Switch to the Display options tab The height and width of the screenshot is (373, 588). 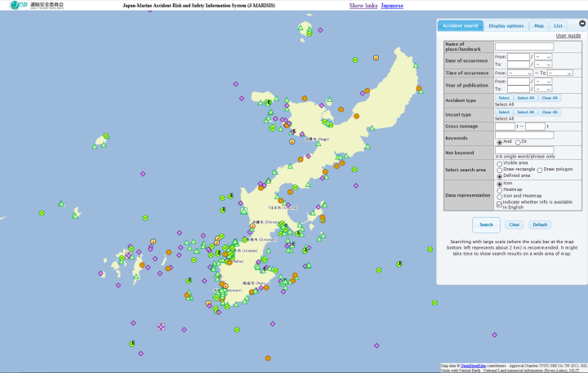(x=506, y=25)
